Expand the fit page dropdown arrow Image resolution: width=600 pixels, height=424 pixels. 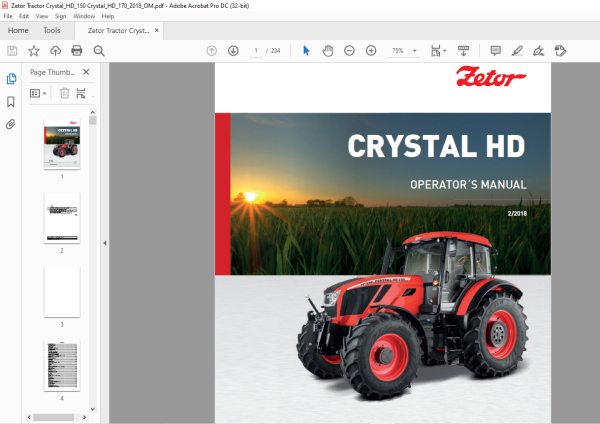445,51
